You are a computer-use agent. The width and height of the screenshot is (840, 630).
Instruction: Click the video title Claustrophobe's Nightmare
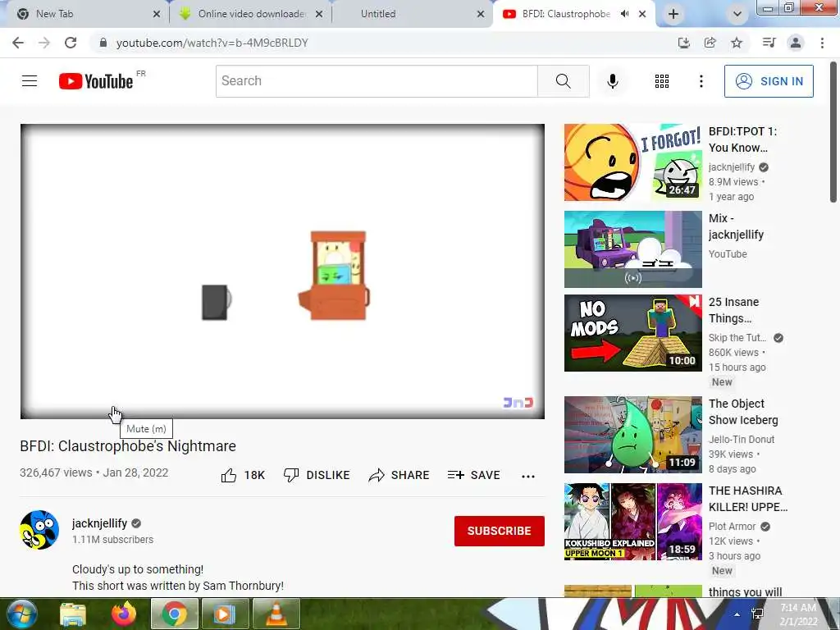pyautogui.click(x=128, y=446)
